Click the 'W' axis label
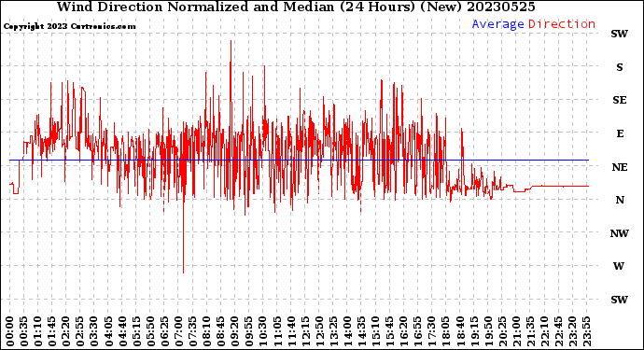Image resolution: width=644 pixels, height=350 pixels. point(619,266)
